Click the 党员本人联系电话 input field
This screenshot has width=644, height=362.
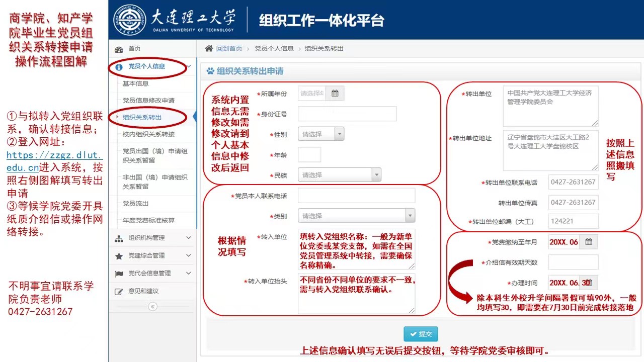click(356, 196)
